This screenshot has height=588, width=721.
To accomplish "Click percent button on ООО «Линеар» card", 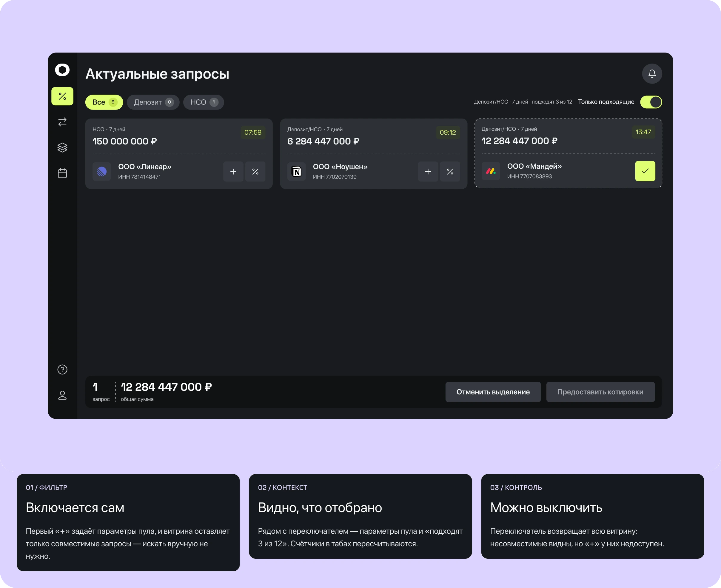I will [x=255, y=171].
